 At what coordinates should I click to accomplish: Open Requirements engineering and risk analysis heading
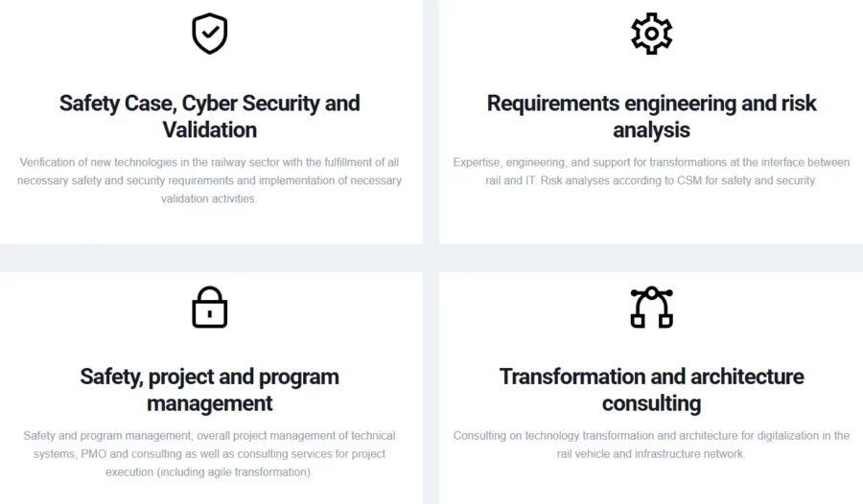click(652, 117)
